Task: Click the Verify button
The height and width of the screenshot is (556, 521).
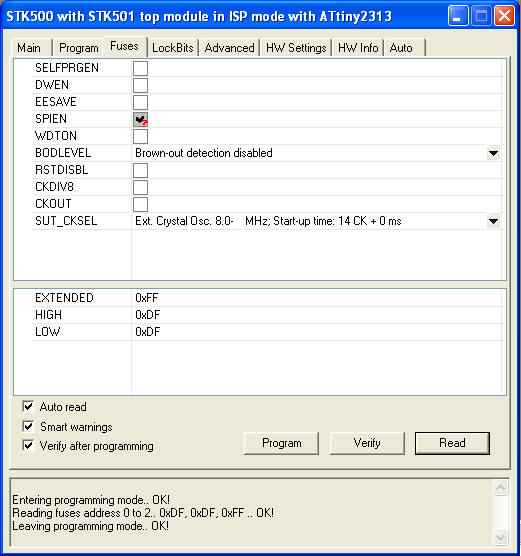Action: tap(367, 443)
